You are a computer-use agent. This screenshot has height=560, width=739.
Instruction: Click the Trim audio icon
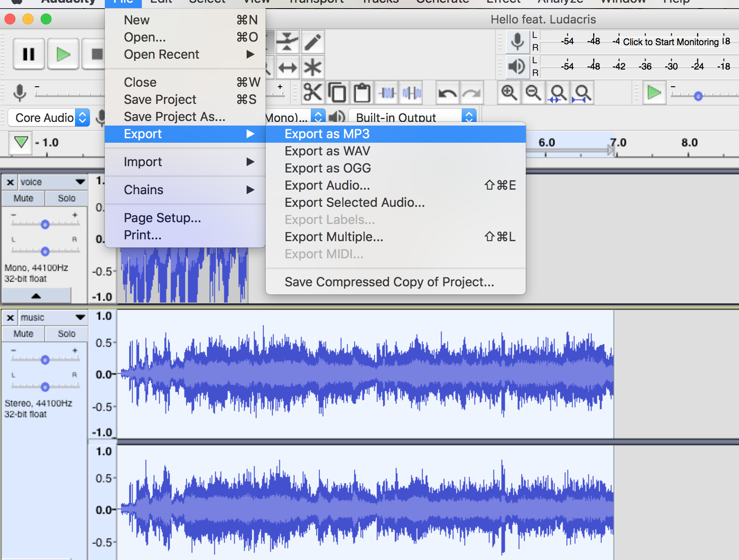(x=387, y=93)
